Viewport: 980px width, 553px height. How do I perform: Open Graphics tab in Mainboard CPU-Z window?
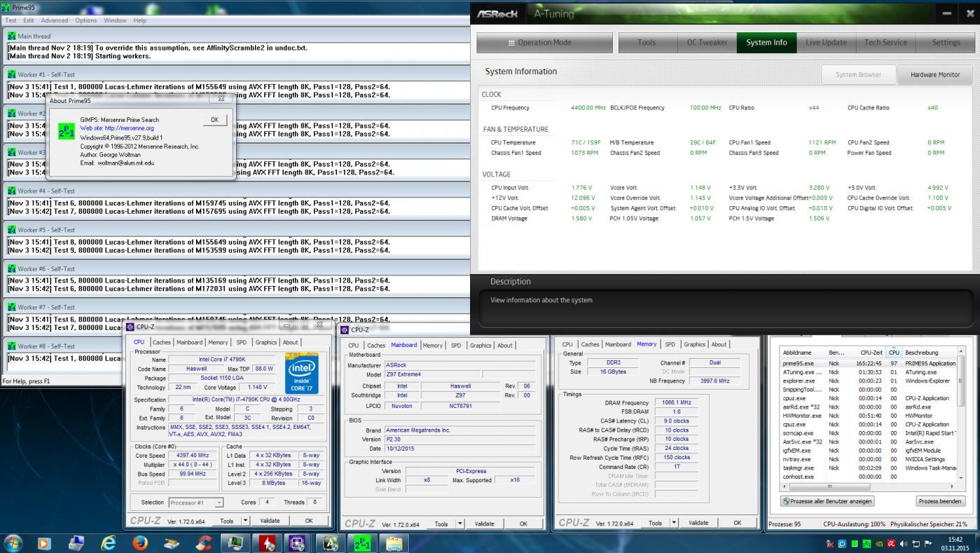point(481,345)
